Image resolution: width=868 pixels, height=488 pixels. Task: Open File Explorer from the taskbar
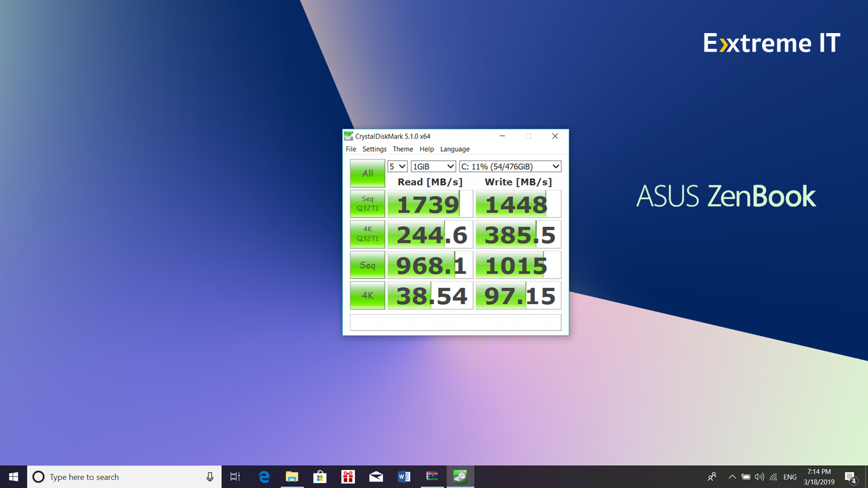point(292,477)
